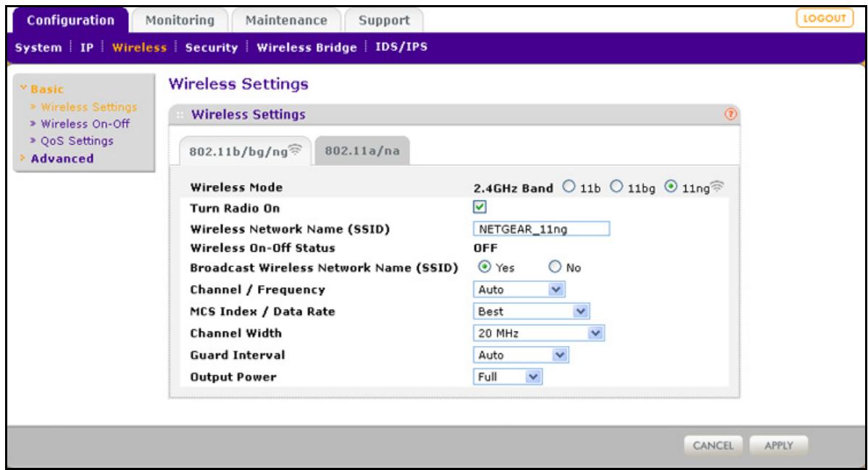Open the Wireless submenu
This screenshot has height=470, width=868.
[x=140, y=48]
